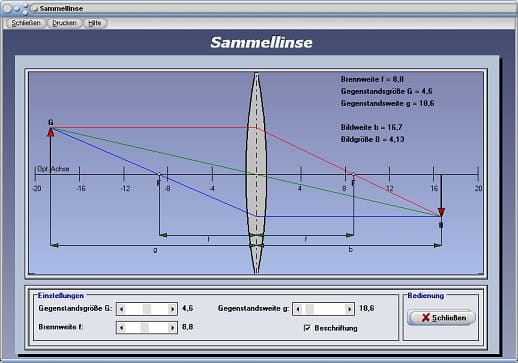Toggle the Beschriftung checkbox
Screen dimensions: 518x363
coord(307,328)
